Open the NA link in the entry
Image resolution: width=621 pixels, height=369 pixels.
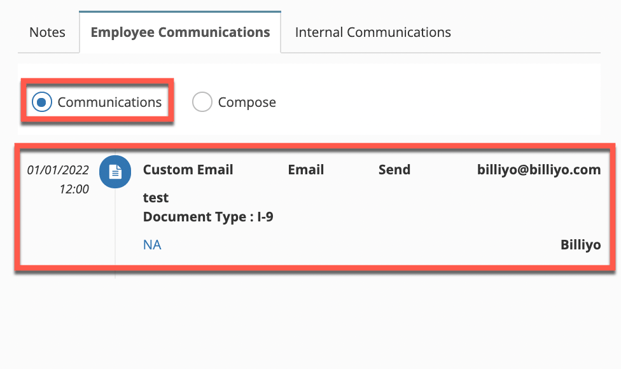(152, 245)
